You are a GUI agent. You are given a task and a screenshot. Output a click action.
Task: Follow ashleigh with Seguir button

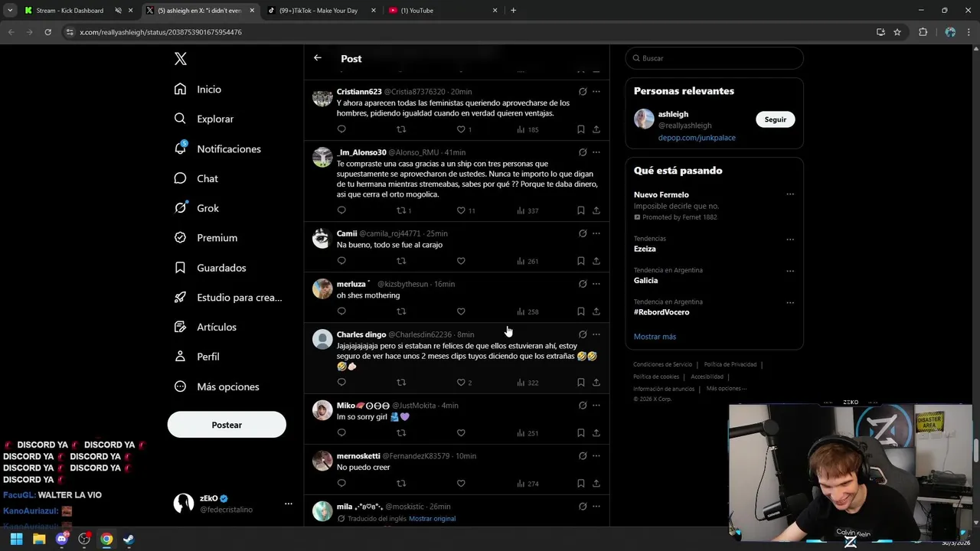click(775, 119)
